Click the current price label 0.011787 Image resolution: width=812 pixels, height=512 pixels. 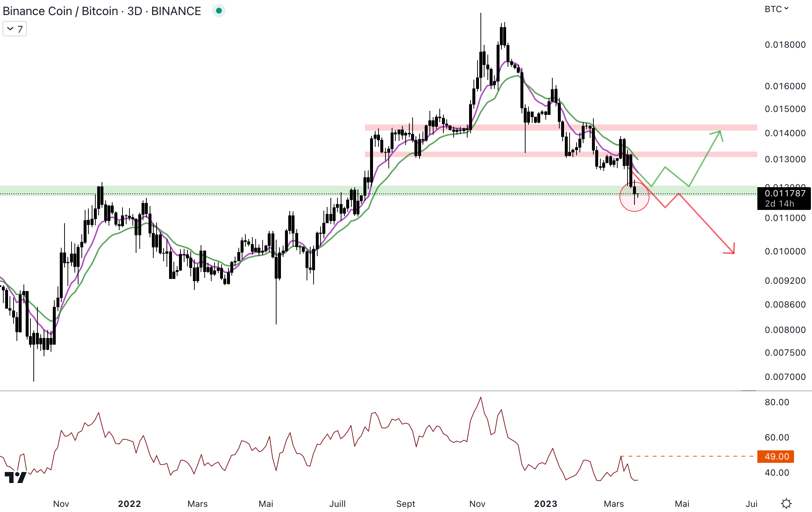point(784,193)
